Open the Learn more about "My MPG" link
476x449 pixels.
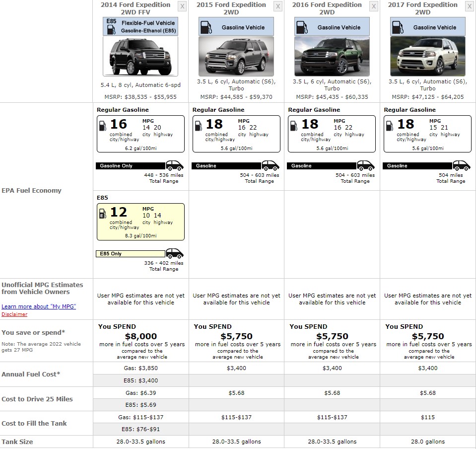(39, 306)
